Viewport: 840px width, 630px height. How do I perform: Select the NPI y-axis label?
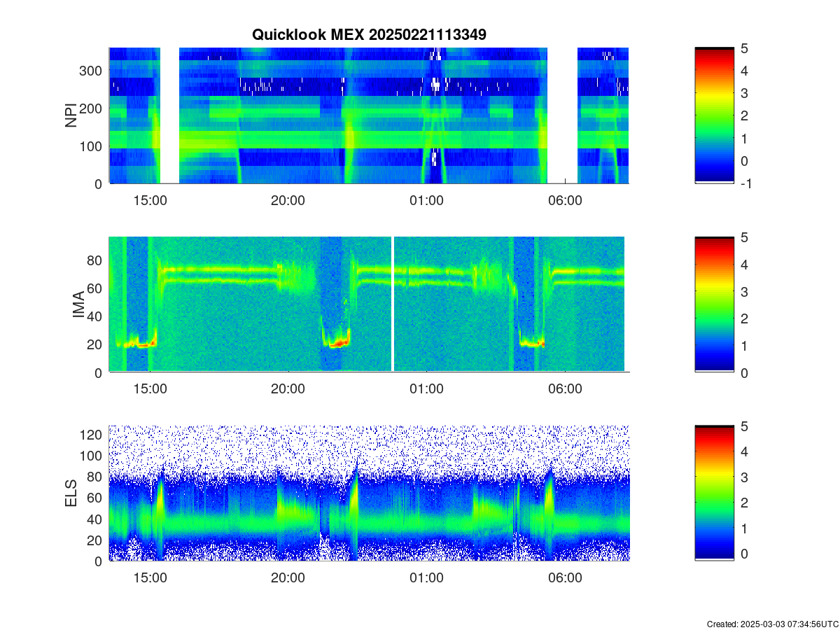(71, 115)
